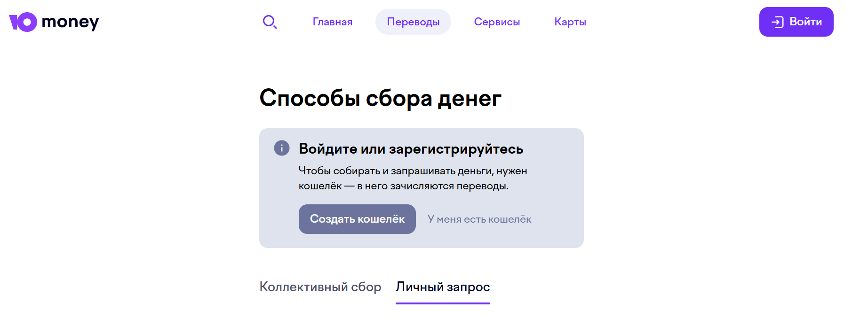Click the YooMoney logo
Viewport: 868px width, 326px height.
54,22
